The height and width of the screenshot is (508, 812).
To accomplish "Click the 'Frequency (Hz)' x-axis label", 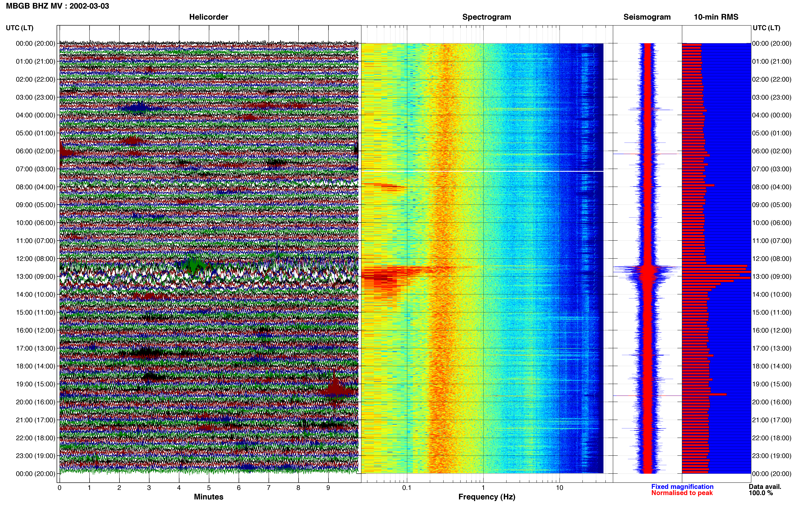I will click(487, 497).
